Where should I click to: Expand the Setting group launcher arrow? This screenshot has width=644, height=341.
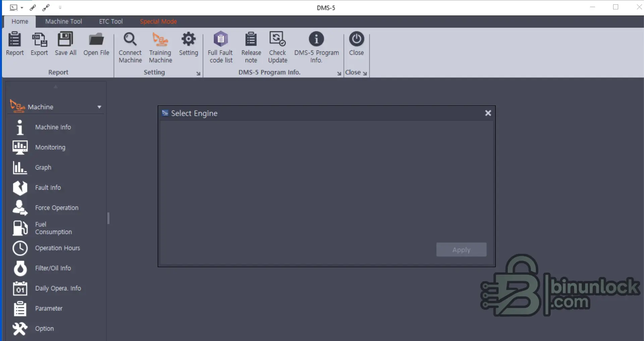pos(198,74)
